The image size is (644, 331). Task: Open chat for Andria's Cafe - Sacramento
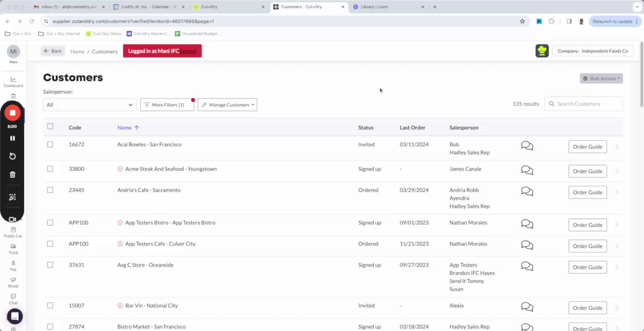[527, 191]
